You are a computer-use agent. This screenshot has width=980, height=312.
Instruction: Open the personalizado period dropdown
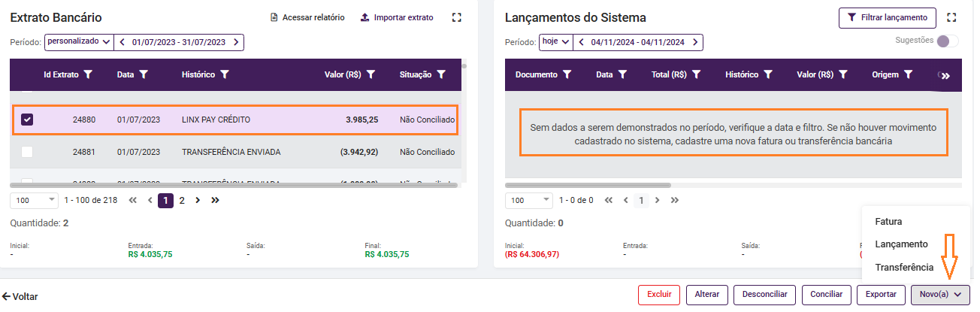(x=78, y=42)
